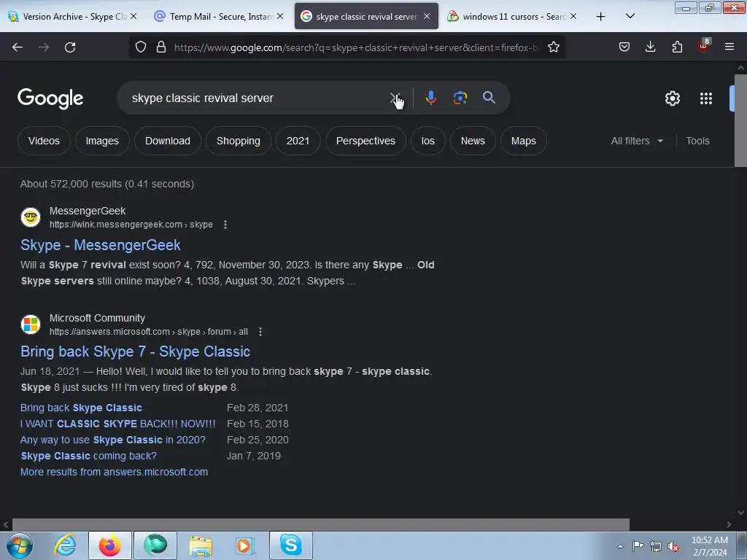Click the vertical scrollbar thumb
The height and width of the screenshot is (560, 747).
coord(740,120)
